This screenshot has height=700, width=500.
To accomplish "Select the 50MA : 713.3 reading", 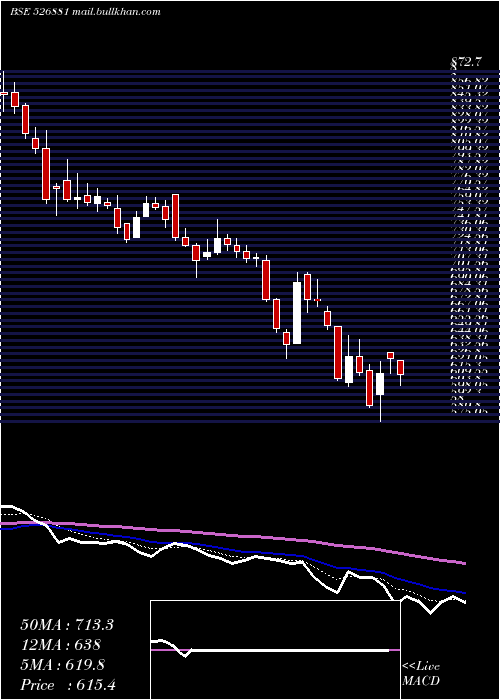I will point(67,625).
